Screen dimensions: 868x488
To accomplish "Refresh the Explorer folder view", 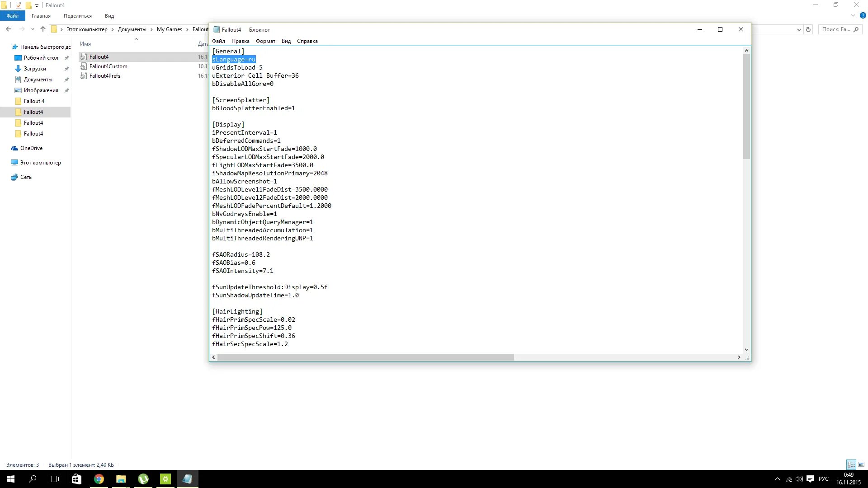I will pyautogui.click(x=808, y=29).
